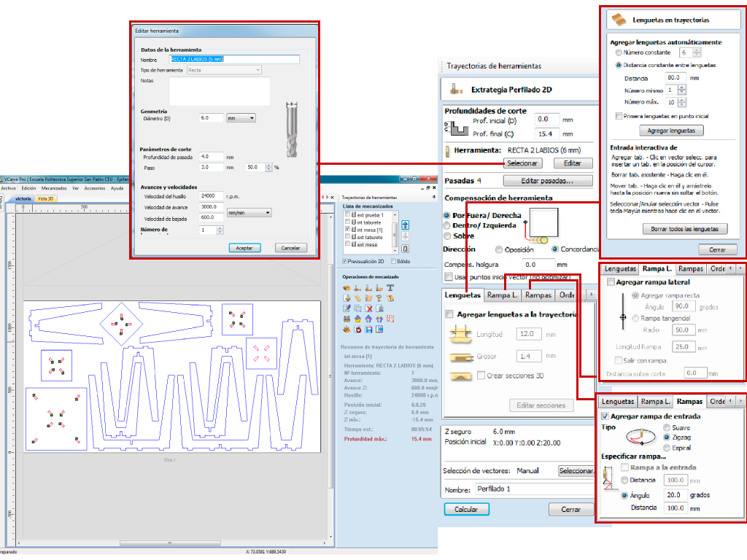The width and height of the screenshot is (747, 560).
Task: Select the Prism carving P icon
Action: (379, 298)
